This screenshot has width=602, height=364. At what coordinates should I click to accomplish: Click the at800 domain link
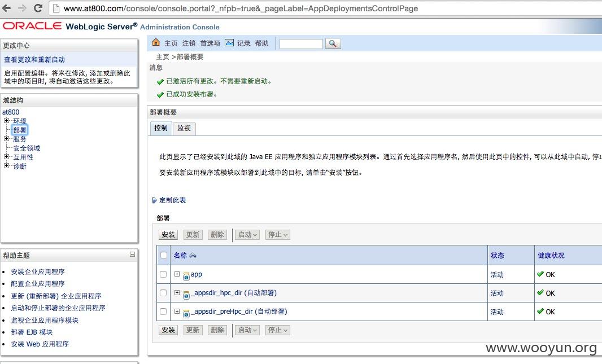click(11, 112)
